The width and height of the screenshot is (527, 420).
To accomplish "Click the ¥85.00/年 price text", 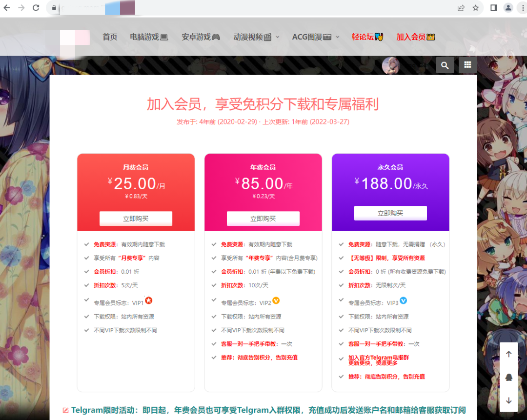I will [264, 184].
